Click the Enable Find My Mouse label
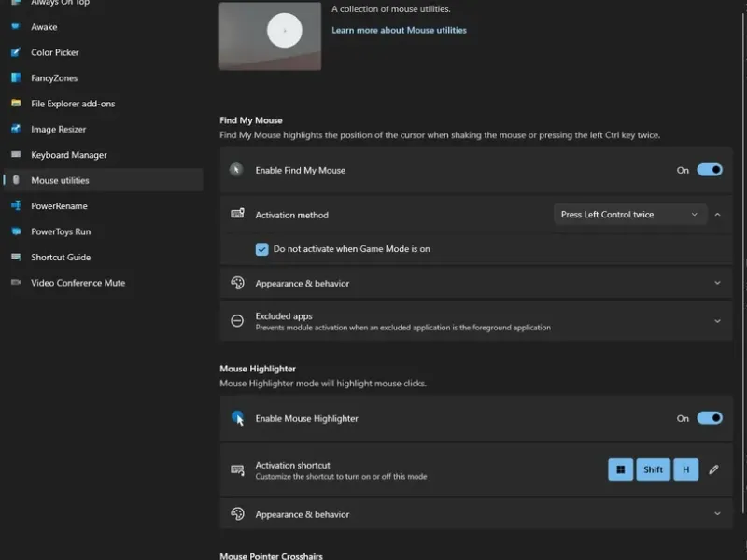This screenshot has width=747, height=560. tap(300, 170)
